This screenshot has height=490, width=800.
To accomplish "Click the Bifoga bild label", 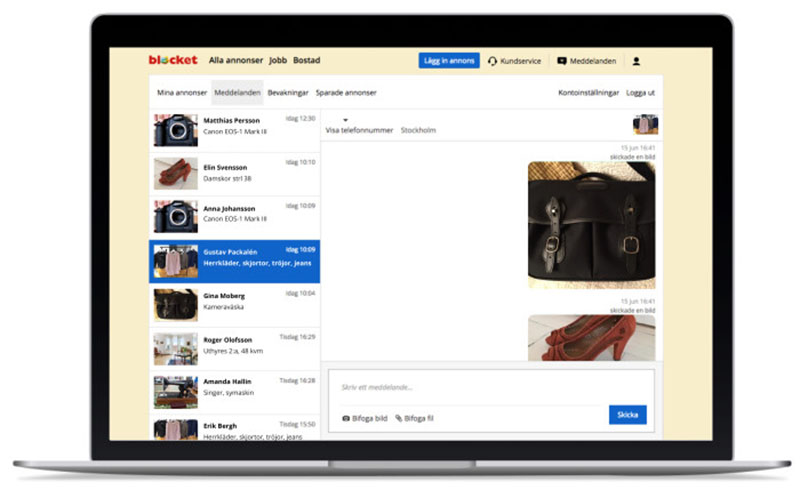I will [x=370, y=419].
